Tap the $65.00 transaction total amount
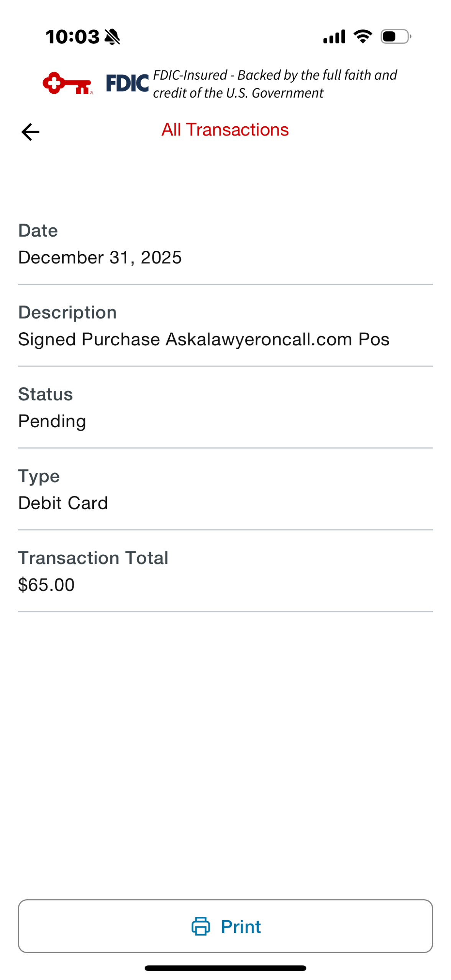The image size is (451, 980). (46, 585)
